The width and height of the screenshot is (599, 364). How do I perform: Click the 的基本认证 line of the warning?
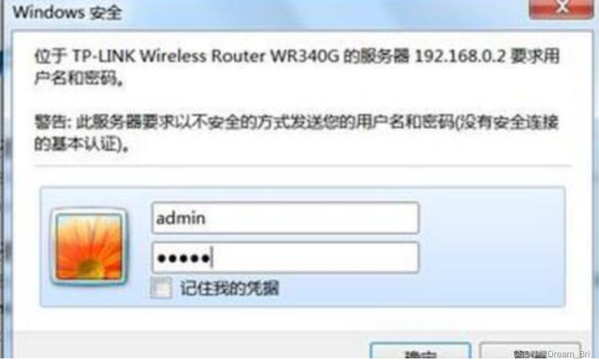(x=81, y=144)
